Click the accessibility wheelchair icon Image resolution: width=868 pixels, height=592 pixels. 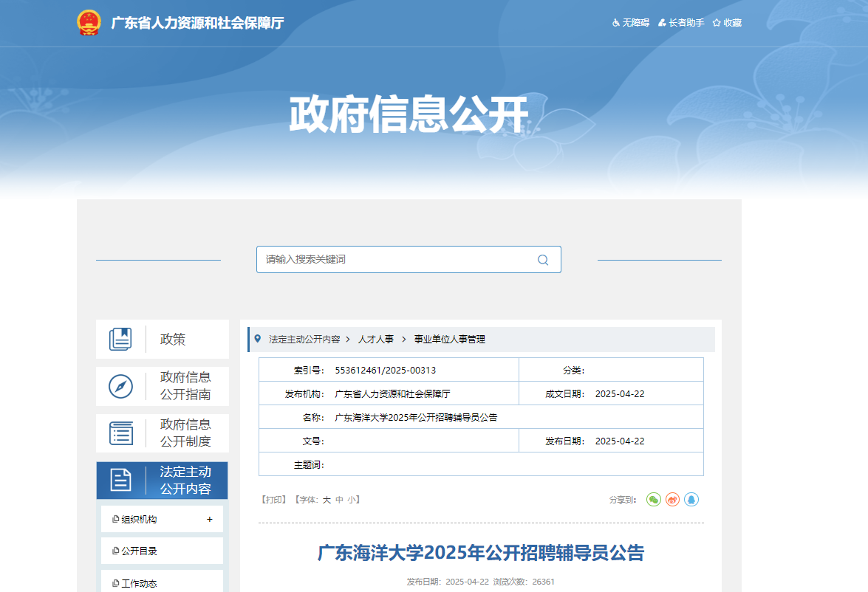point(615,23)
